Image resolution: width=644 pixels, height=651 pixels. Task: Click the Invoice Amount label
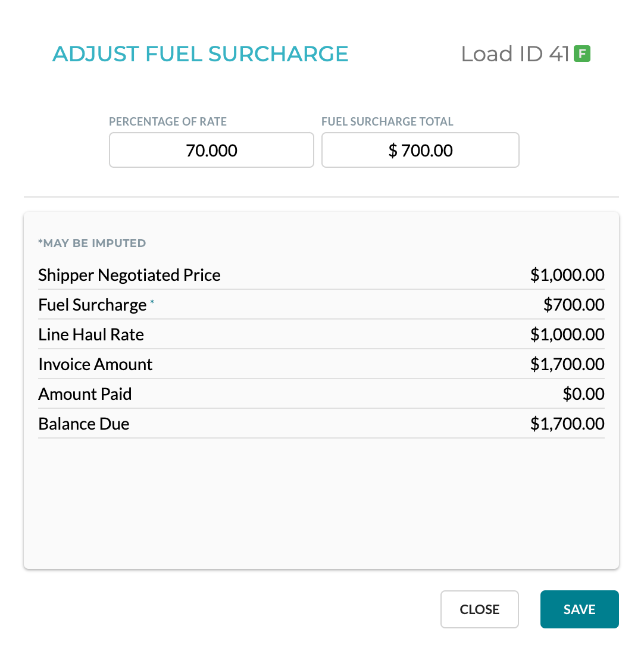[95, 364]
